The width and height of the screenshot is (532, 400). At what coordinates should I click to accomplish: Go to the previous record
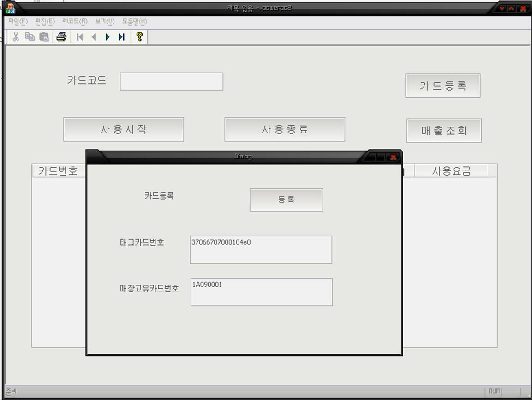[94, 37]
